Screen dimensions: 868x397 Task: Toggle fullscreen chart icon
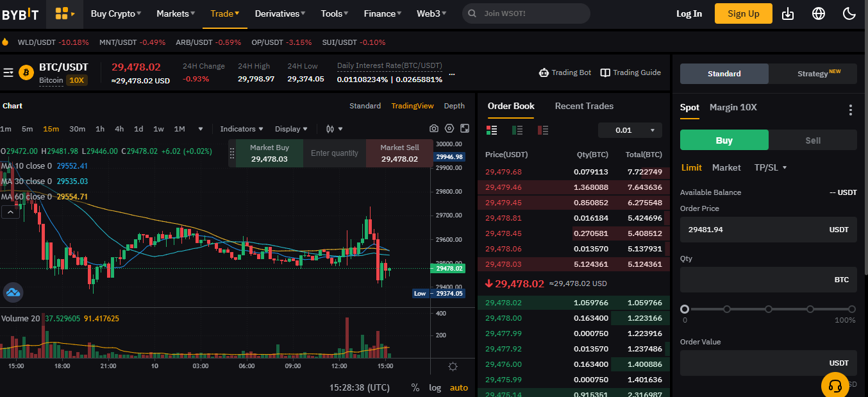tap(465, 129)
